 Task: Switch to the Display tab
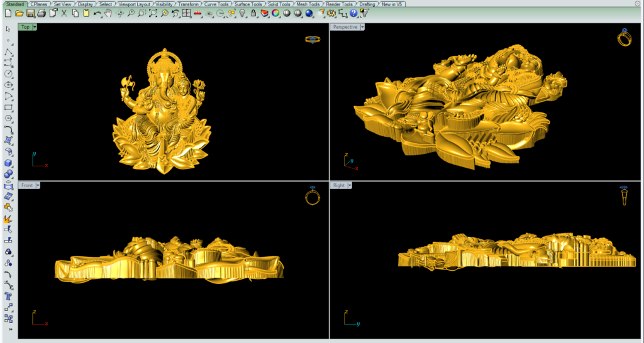86,4
